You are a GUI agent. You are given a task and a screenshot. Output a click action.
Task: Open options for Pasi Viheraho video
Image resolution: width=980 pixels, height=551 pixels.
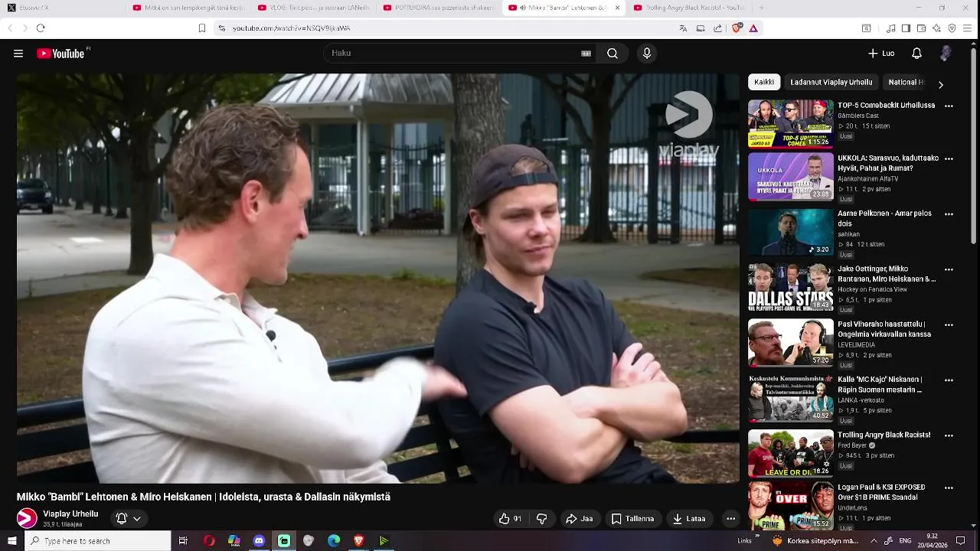pos(949,324)
